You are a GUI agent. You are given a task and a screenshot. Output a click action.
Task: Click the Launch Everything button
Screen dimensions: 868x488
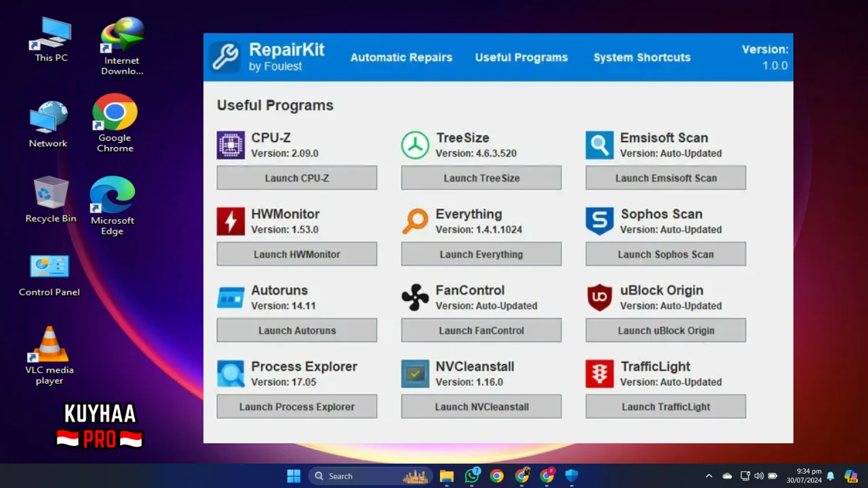coord(481,254)
